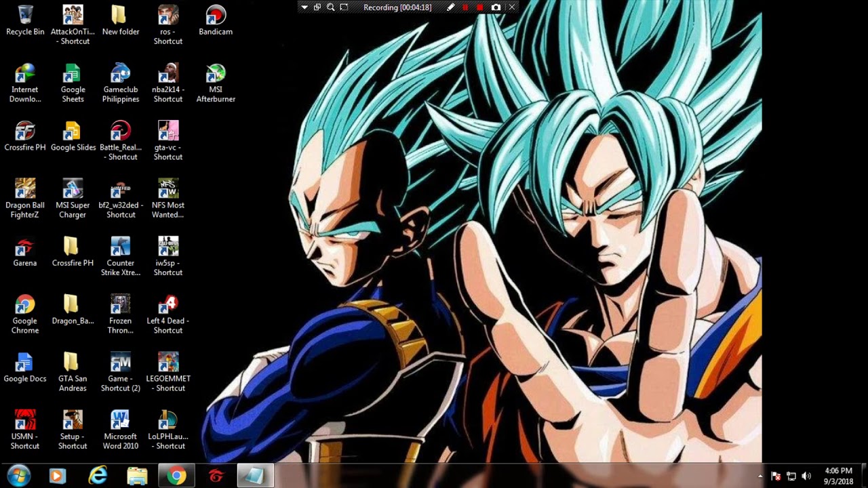Select the Battle_Real shortcut icon

[121, 141]
